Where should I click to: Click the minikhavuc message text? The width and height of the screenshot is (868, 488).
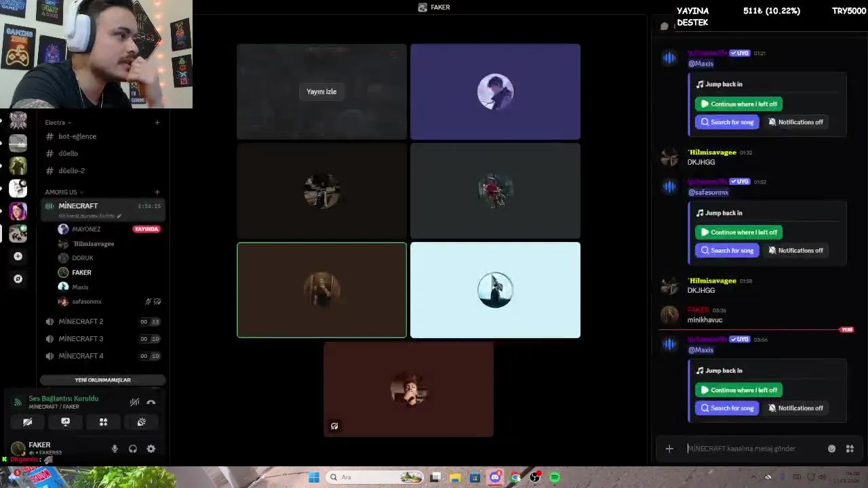point(705,320)
